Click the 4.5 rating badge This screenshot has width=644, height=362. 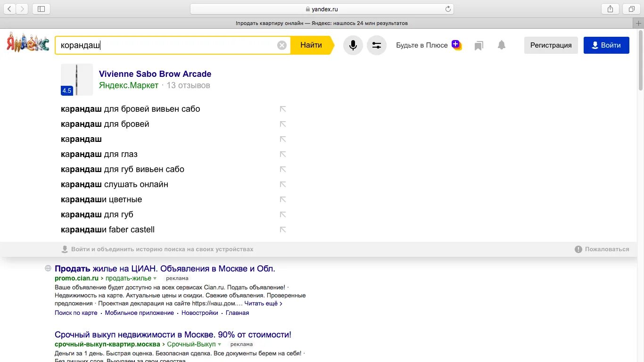tap(67, 91)
